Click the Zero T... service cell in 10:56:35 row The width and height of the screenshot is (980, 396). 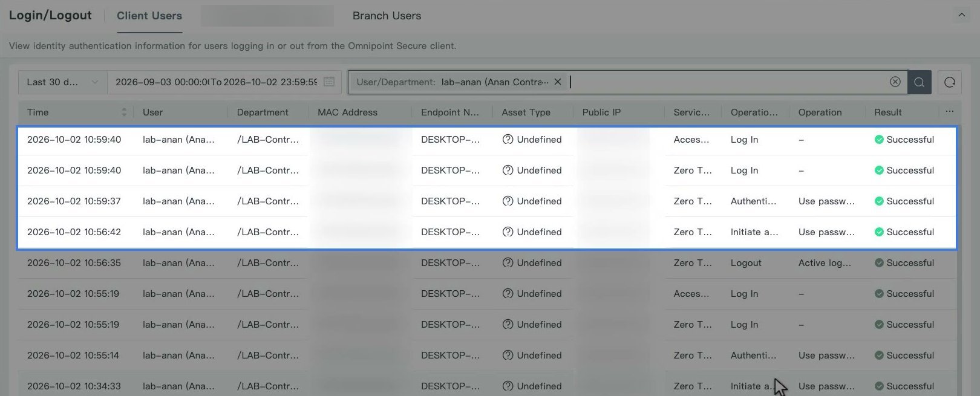click(693, 263)
